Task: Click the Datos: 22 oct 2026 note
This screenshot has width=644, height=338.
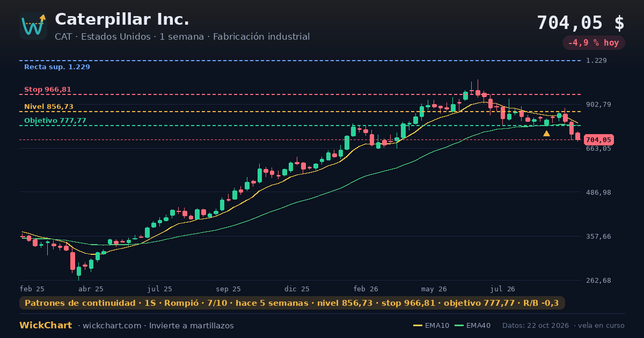Action: click(537, 326)
